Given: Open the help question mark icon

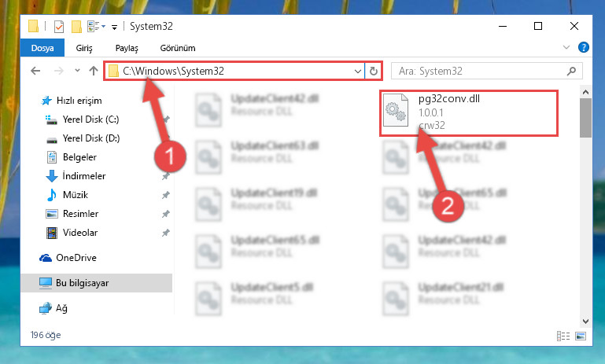Looking at the screenshot, I should click(584, 47).
